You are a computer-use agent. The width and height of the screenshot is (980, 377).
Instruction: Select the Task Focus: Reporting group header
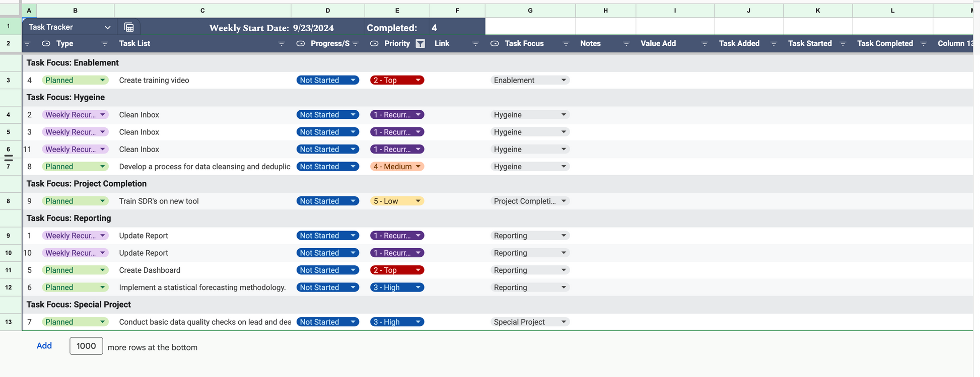[x=69, y=218]
